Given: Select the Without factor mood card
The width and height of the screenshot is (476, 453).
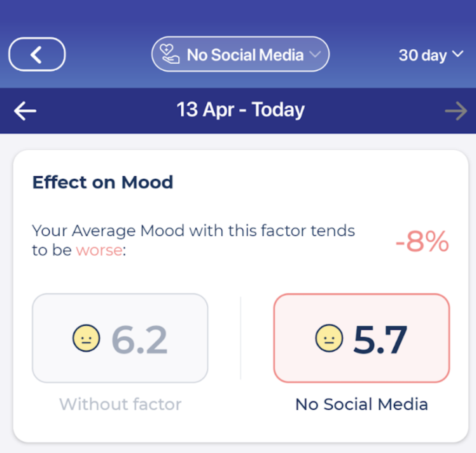Looking at the screenshot, I should coord(120,339).
